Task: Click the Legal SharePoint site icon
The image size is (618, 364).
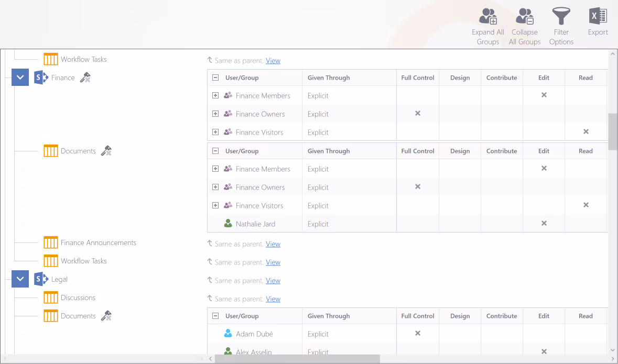Action: (x=41, y=279)
